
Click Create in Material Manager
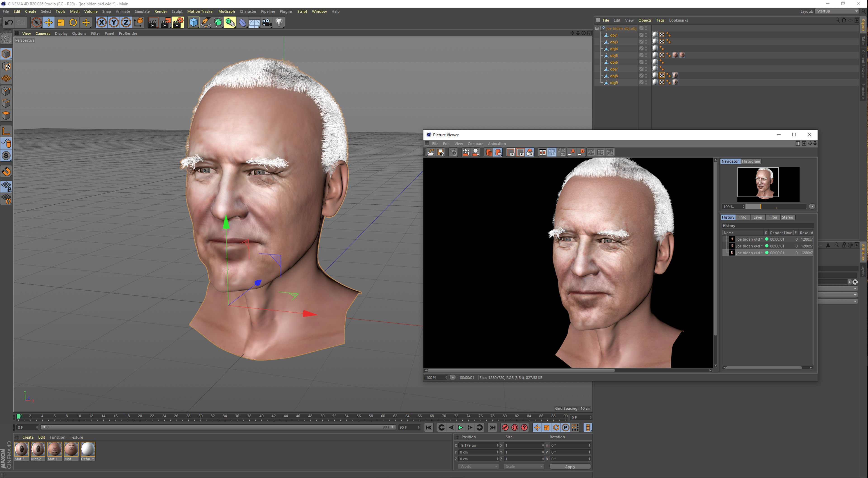pos(28,437)
